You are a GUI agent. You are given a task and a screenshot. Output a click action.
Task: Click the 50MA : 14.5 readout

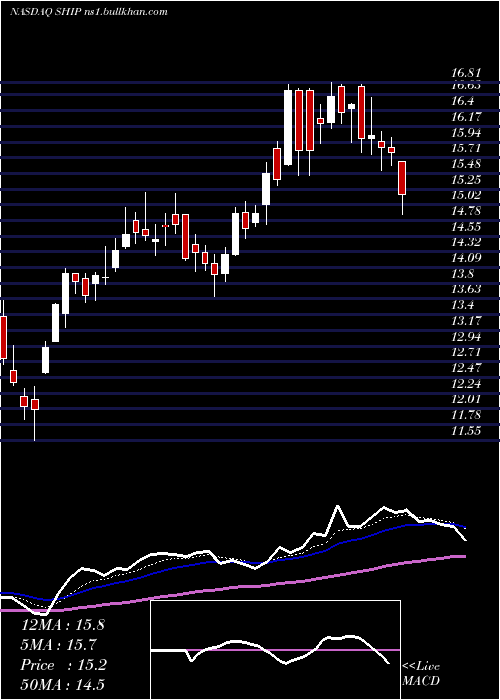tap(62, 685)
